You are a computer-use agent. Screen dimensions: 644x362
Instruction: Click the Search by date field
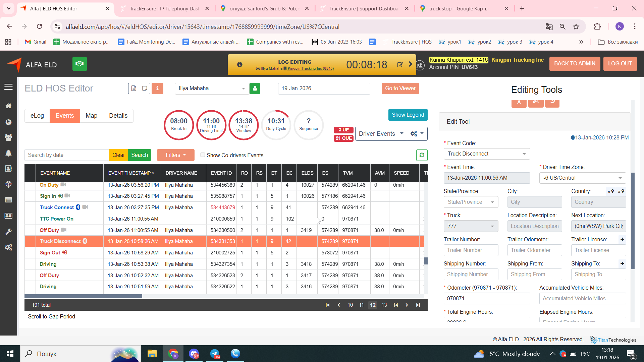tap(66, 155)
